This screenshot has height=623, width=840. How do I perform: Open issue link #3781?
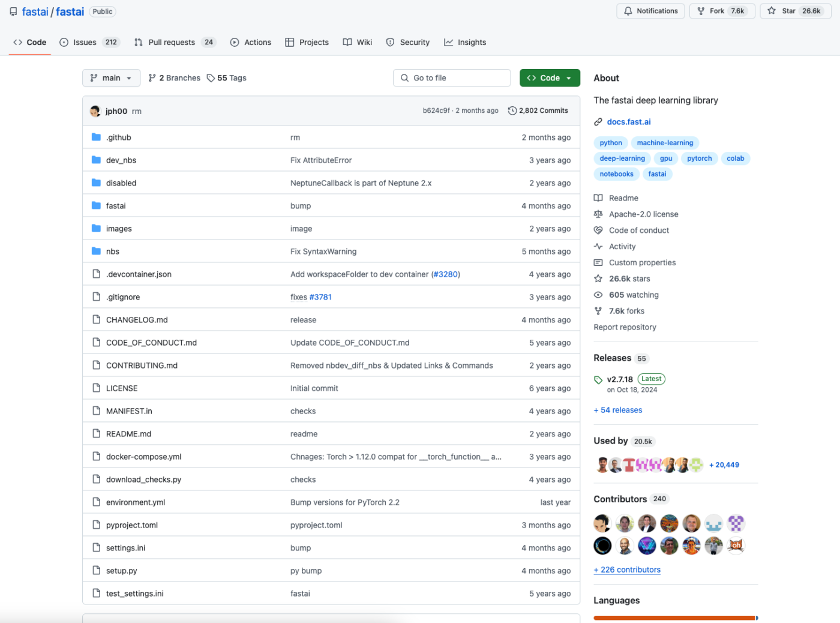(320, 297)
